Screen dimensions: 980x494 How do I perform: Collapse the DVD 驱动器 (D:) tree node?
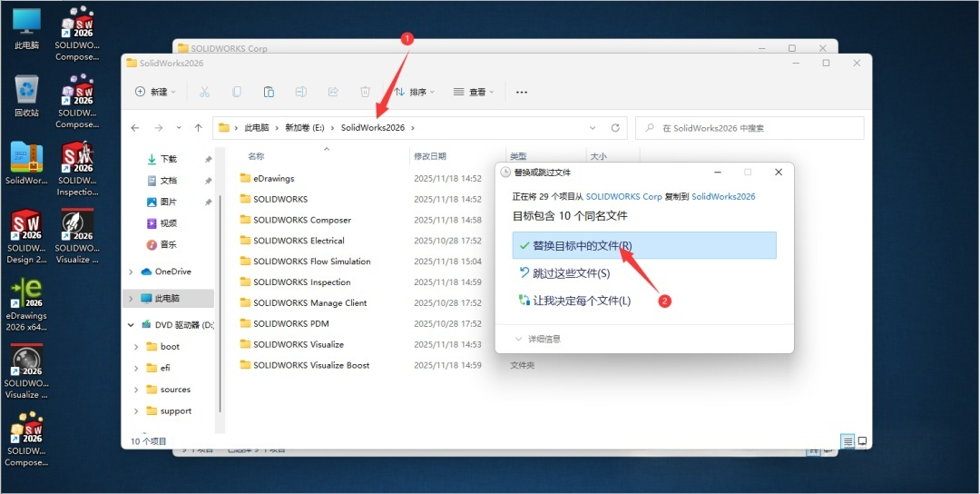tap(131, 324)
